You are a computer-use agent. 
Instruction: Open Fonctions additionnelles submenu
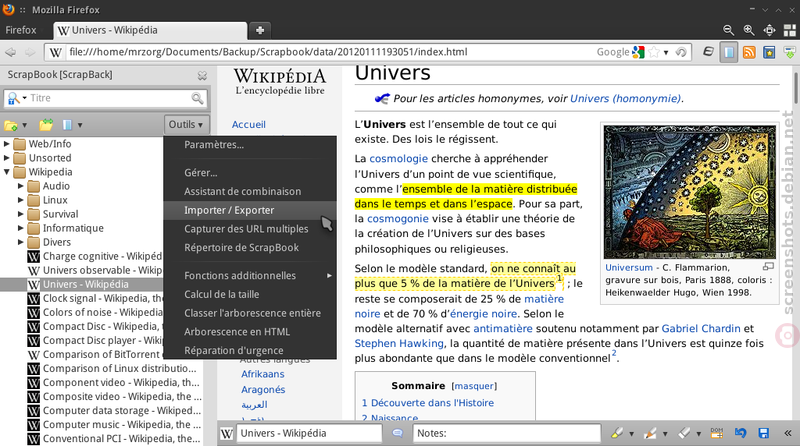click(250, 276)
